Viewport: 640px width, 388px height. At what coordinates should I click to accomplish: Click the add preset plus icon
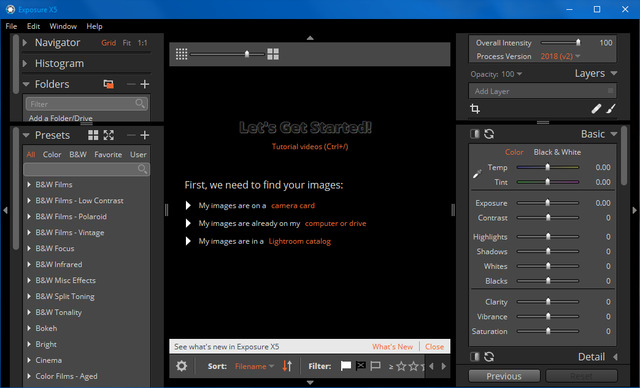(144, 135)
